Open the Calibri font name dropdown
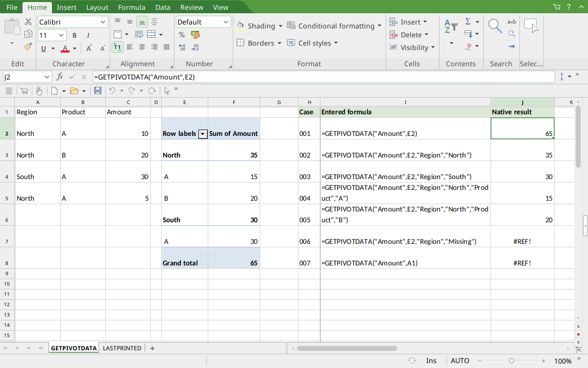The width and height of the screenshot is (588, 368). click(x=103, y=22)
